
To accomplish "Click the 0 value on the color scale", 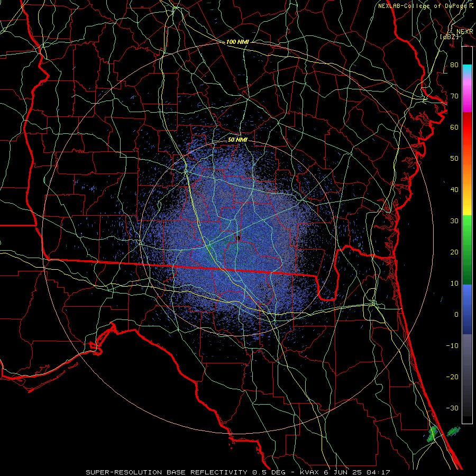I will click(x=456, y=315).
